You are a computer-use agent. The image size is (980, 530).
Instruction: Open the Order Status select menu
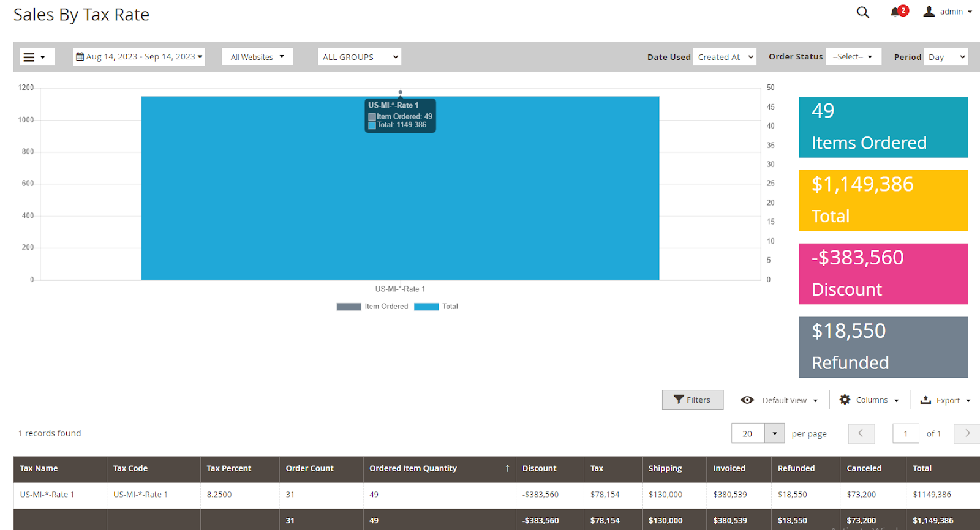tap(853, 57)
